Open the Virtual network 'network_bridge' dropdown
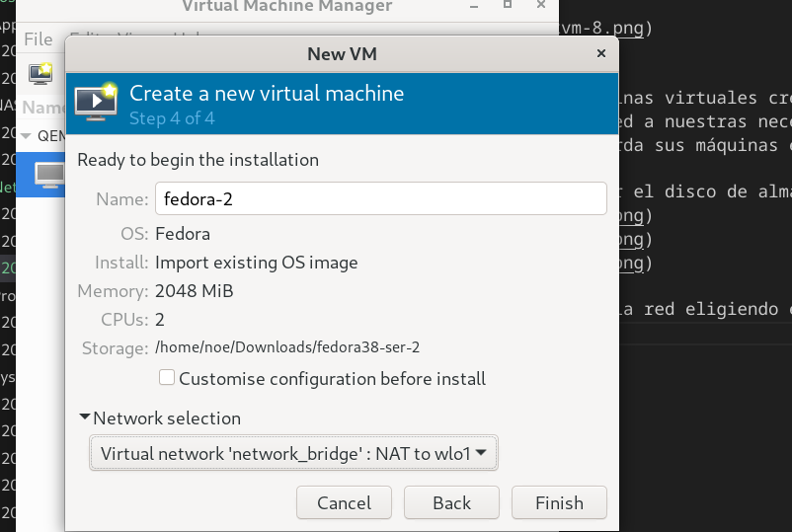792x532 pixels. [x=293, y=453]
